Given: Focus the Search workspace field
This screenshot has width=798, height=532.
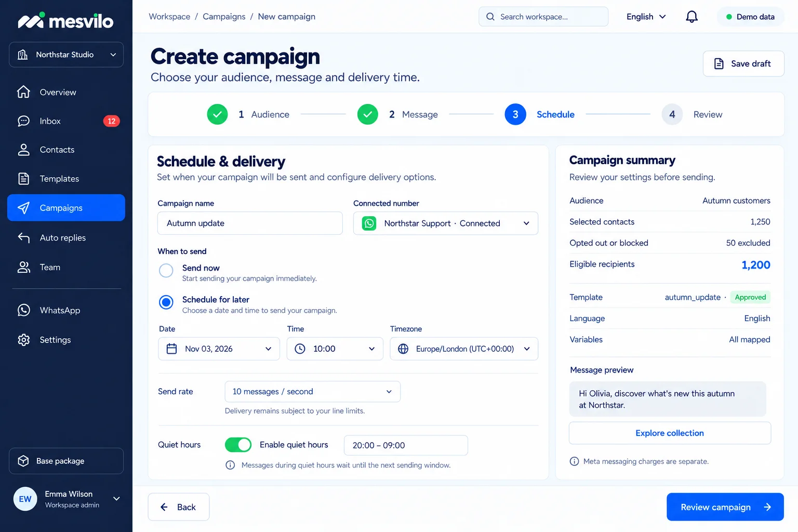Looking at the screenshot, I should pyautogui.click(x=543, y=17).
